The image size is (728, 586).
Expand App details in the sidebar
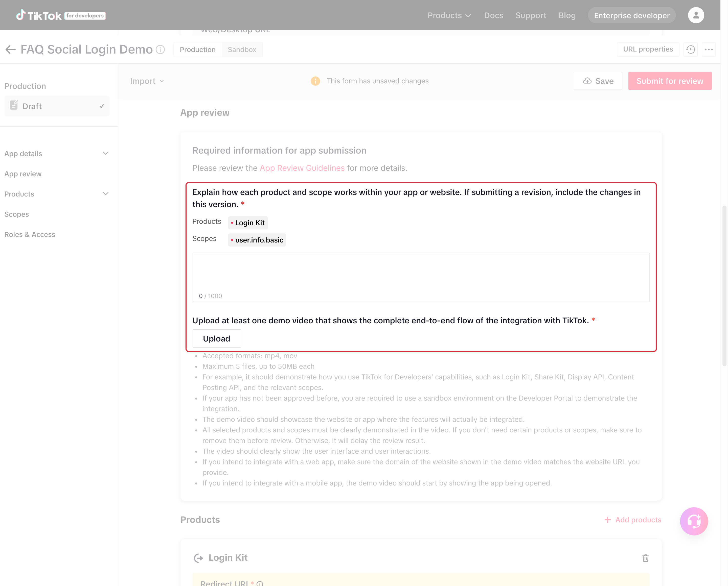click(x=57, y=154)
